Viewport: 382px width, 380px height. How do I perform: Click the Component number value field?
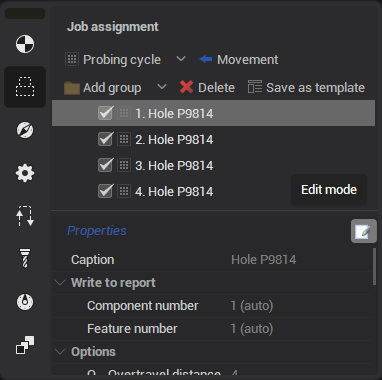click(252, 306)
